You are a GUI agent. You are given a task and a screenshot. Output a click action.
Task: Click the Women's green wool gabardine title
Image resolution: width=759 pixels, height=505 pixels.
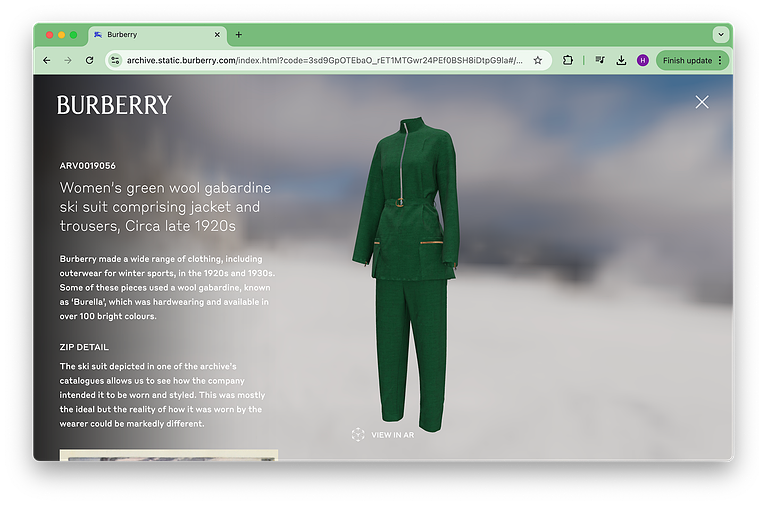(166, 207)
